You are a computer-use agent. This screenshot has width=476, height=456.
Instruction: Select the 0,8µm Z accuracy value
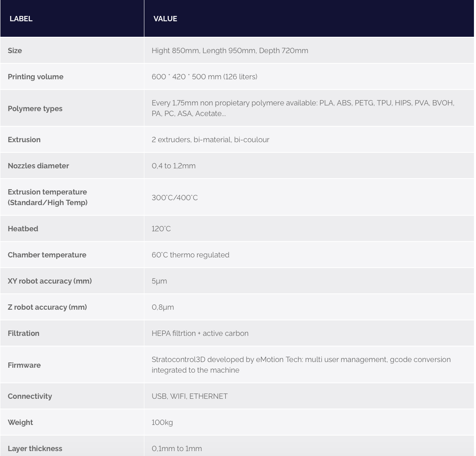(163, 307)
